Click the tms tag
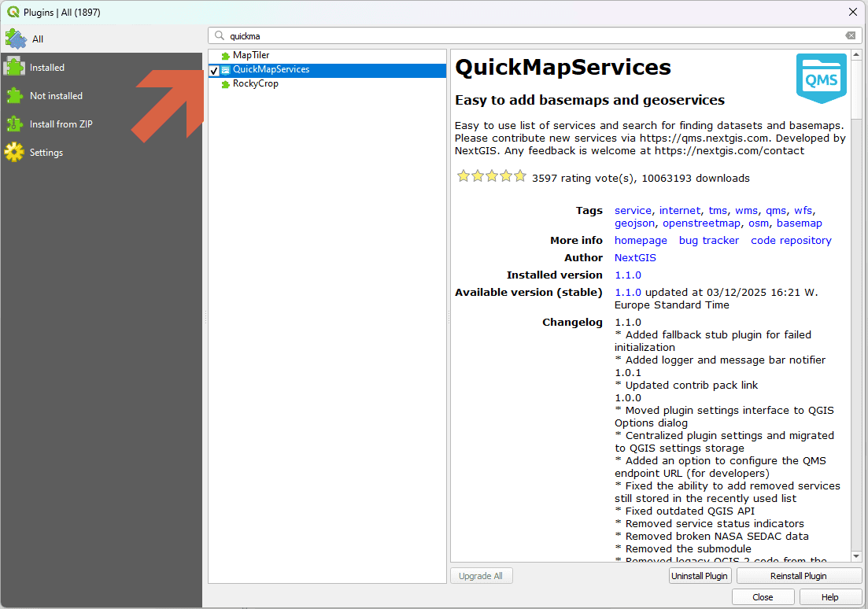This screenshot has width=868, height=609. click(718, 210)
